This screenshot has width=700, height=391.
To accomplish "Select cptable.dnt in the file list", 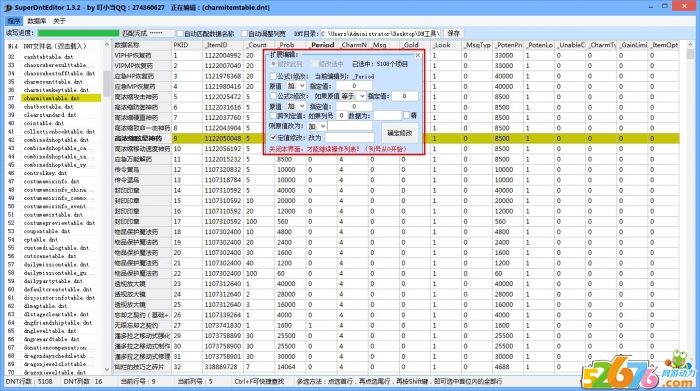I will (x=41, y=239).
